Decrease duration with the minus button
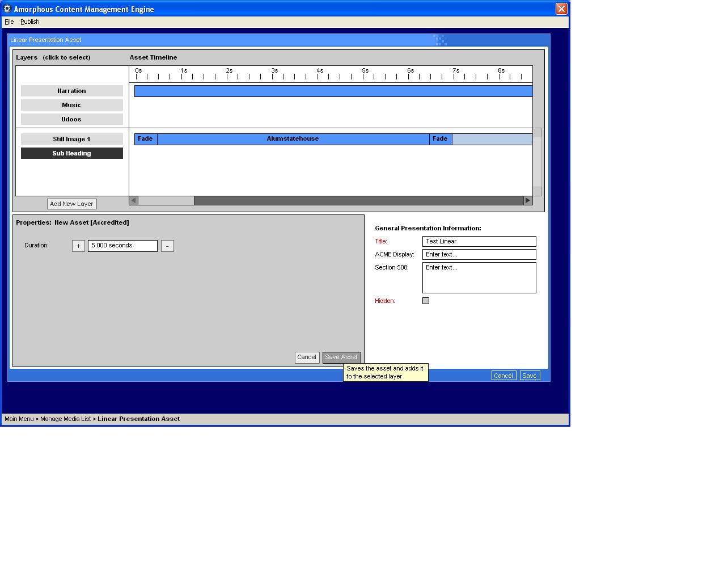 (x=167, y=246)
